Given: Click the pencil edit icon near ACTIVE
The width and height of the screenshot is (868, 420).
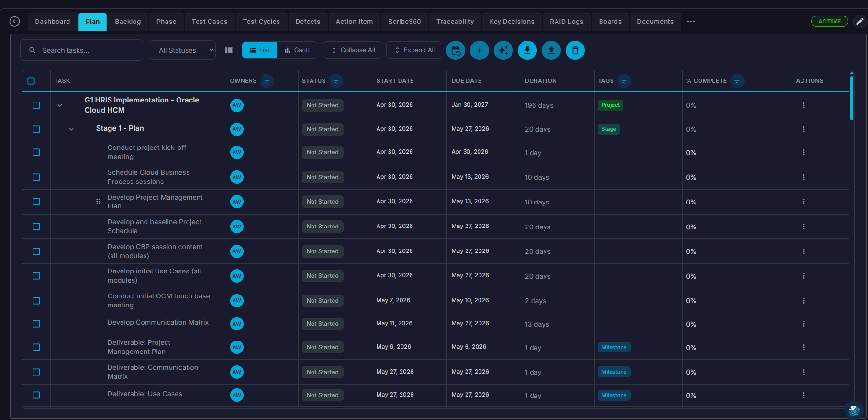Looking at the screenshot, I should click(860, 22).
